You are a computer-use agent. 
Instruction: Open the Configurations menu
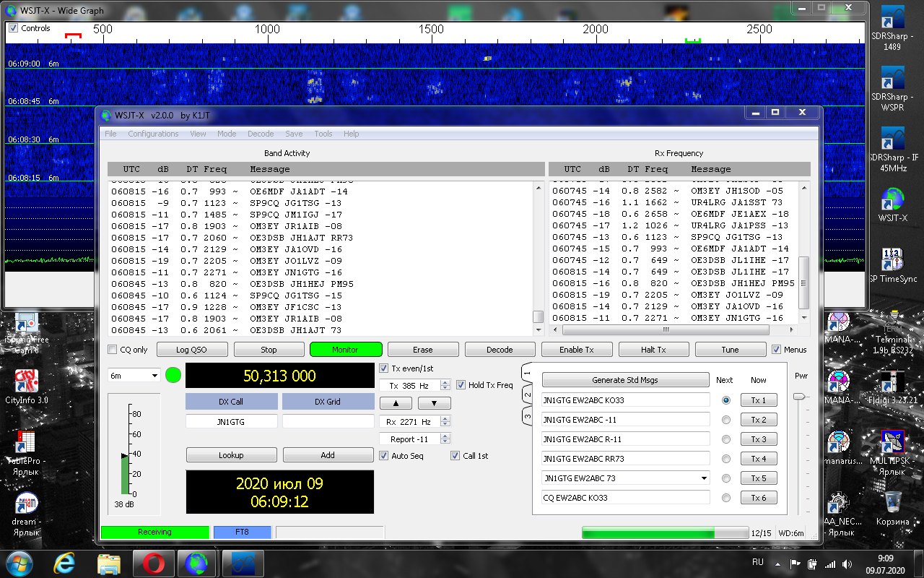tap(153, 134)
